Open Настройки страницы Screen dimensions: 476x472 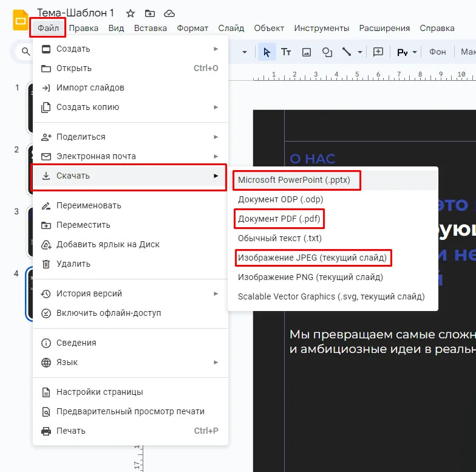(130, 392)
